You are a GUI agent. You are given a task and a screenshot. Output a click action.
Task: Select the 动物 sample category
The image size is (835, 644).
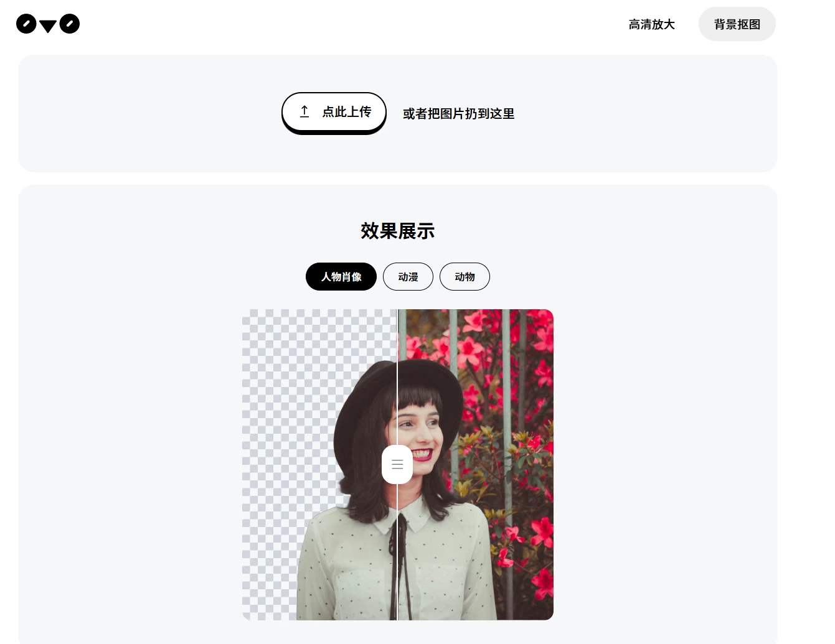coord(465,276)
